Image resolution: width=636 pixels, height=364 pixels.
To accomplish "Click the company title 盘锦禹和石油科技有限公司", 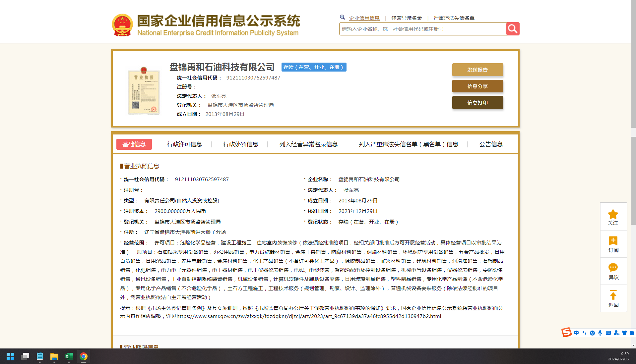I will pos(222,67).
